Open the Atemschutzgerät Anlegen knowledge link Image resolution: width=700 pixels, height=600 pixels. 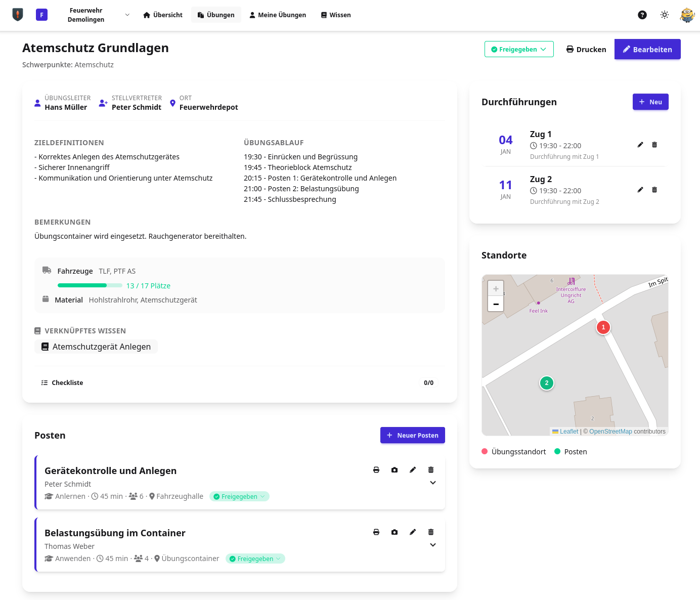click(x=96, y=347)
